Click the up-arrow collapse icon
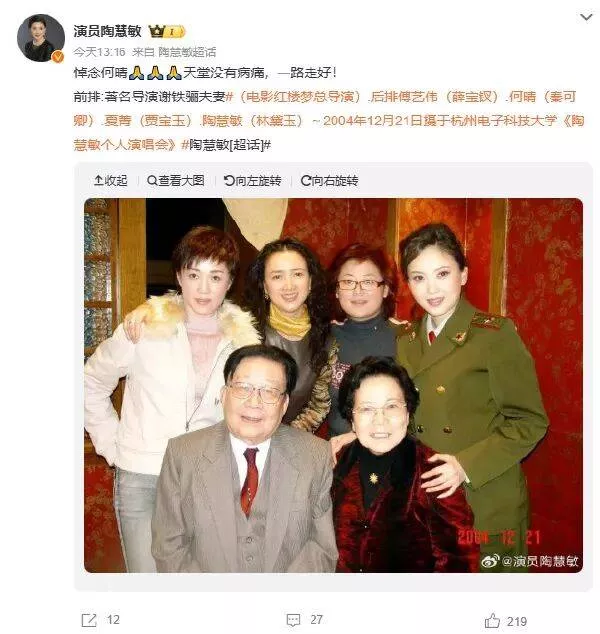600x634 pixels. [98, 181]
